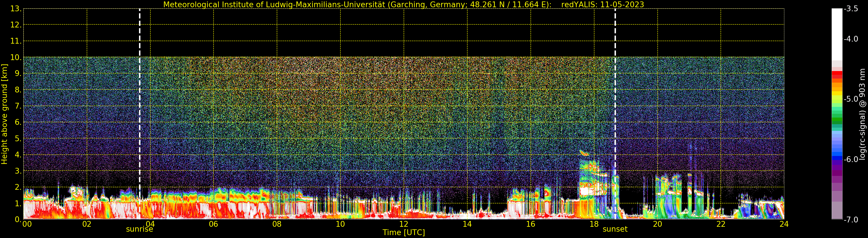
Task: Click the height axis tick label '5.'
Action: tap(18, 138)
